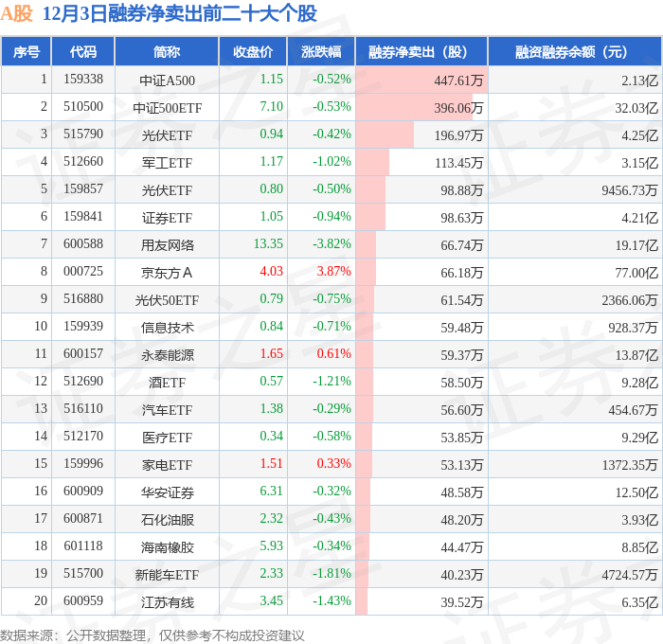The image size is (663, 644).
Task: Select stock code 515790
Action: [x=83, y=134]
